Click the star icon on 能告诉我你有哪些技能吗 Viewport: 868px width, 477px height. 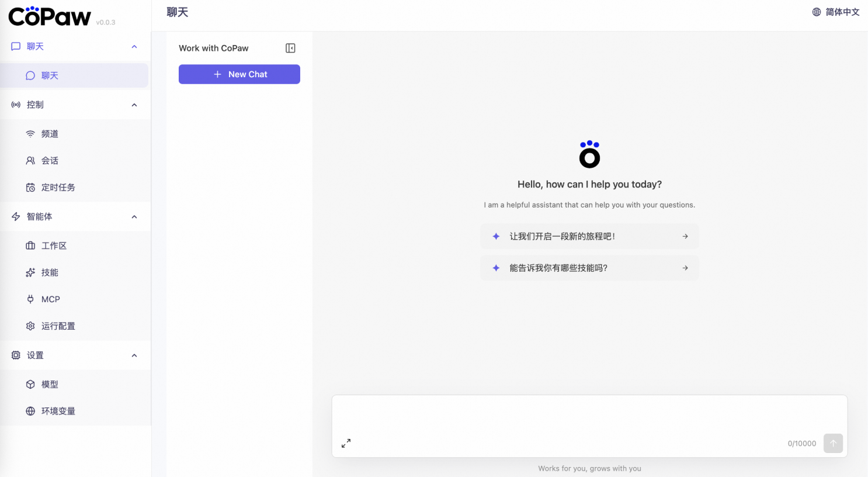[496, 268]
